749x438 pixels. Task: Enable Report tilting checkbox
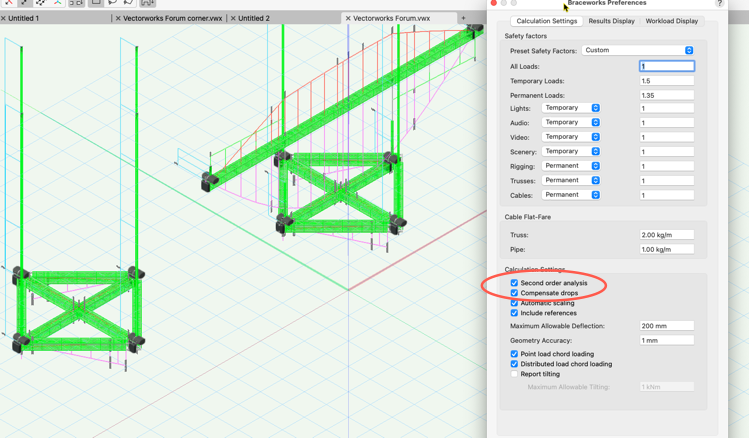pyautogui.click(x=515, y=374)
